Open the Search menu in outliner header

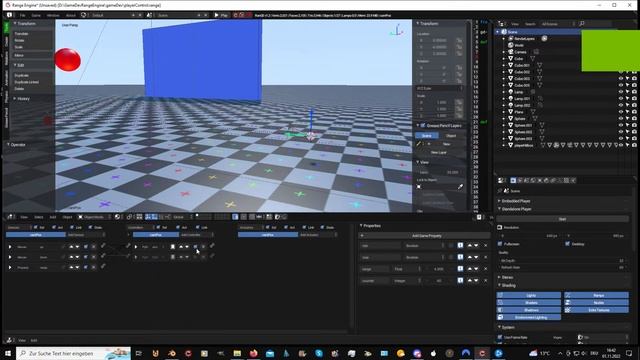(530, 24)
